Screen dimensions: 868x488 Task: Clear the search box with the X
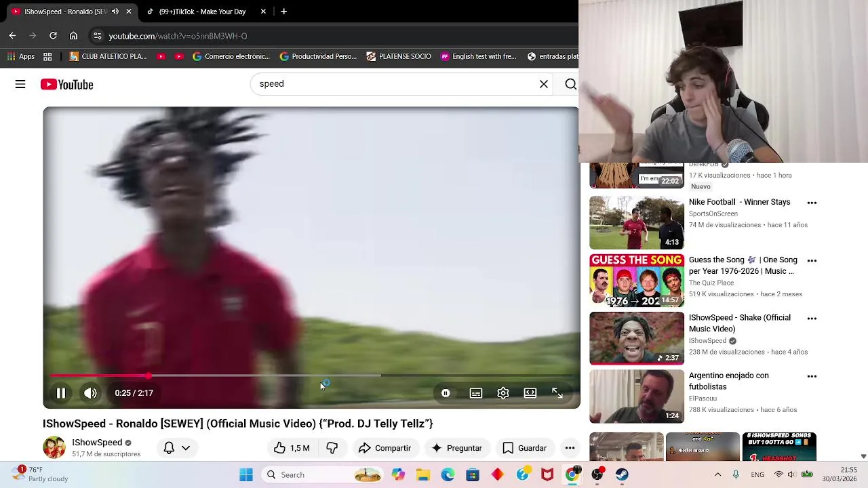pyautogui.click(x=544, y=84)
